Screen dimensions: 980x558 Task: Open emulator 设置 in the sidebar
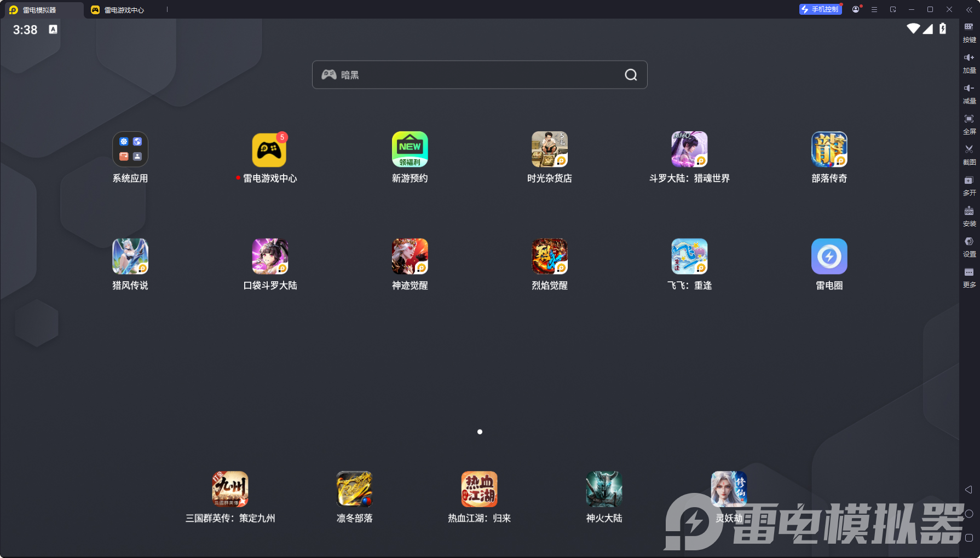pyautogui.click(x=969, y=247)
